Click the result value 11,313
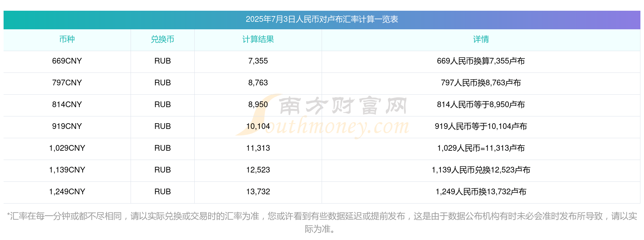This screenshot has width=644, height=240. [x=258, y=148]
